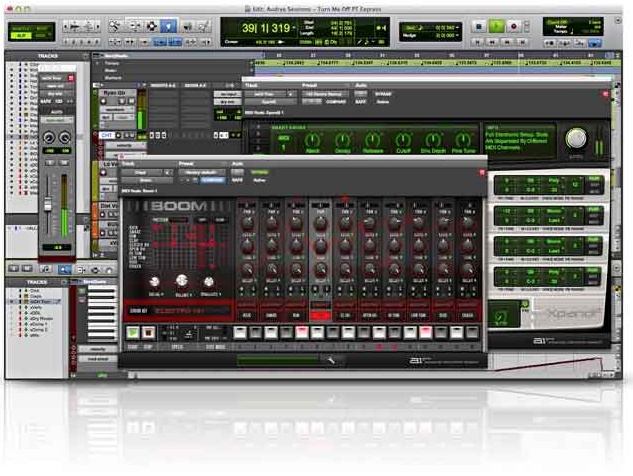
Task: Click the left pan knob in fader window
Action: pos(49,138)
